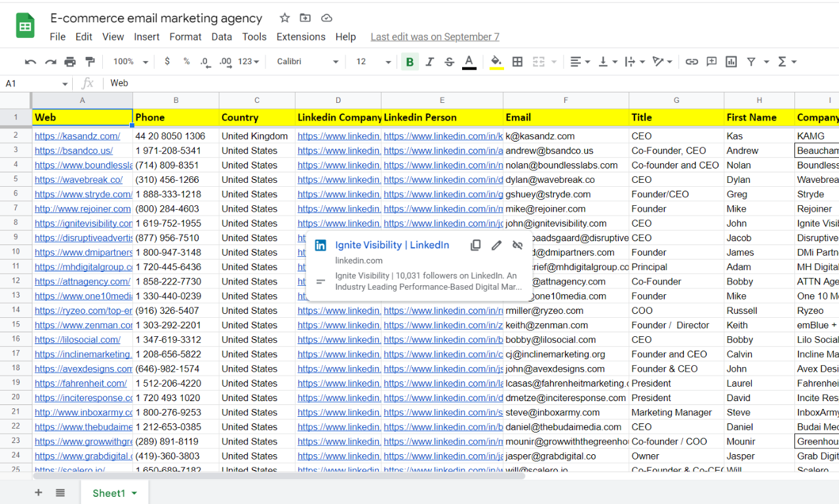Create a filter
The width and height of the screenshot is (839, 504).
[751, 61]
